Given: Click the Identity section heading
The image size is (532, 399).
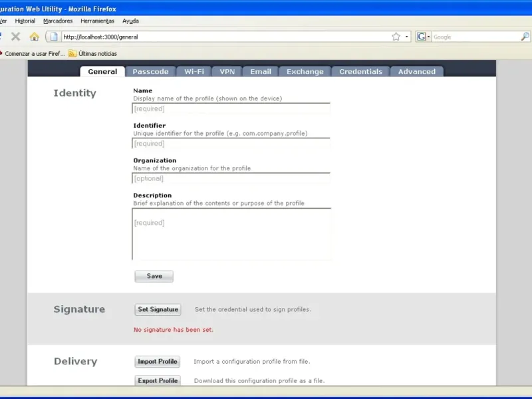Looking at the screenshot, I should coord(75,93).
